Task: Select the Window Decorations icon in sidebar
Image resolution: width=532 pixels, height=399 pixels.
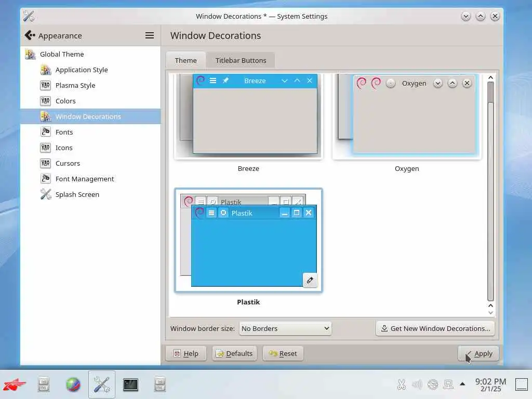Action: [46, 116]
